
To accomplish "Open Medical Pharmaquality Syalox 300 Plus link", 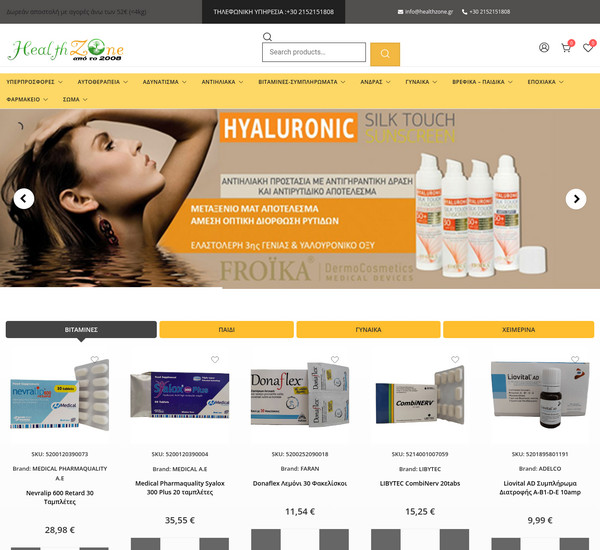I will click(180, 488).
